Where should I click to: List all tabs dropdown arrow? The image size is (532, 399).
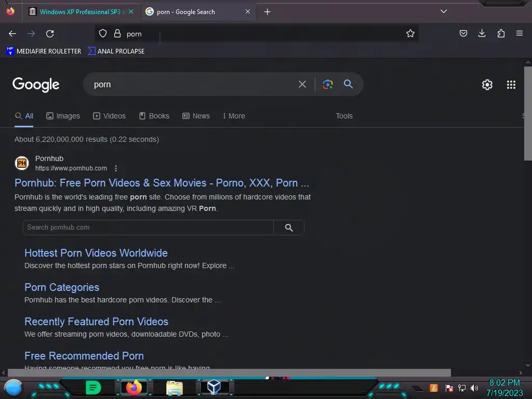coord(444,11)
